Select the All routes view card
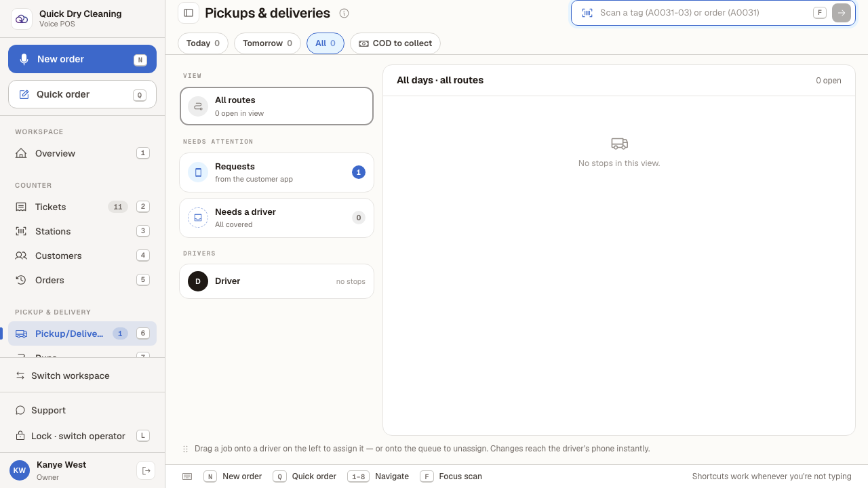This screenshot has width=868, height=488. tap(277, 106)
